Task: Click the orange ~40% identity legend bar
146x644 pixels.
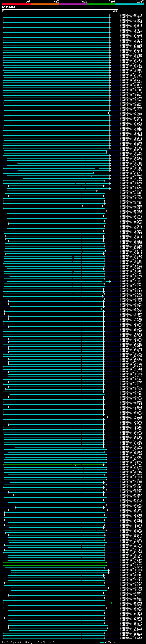Action: [x=45, y=4]
